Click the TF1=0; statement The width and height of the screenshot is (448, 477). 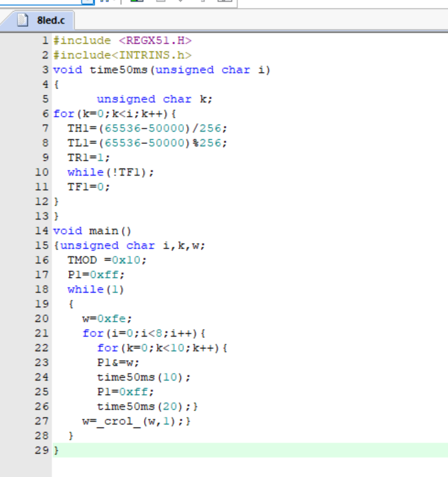[89, 187]
